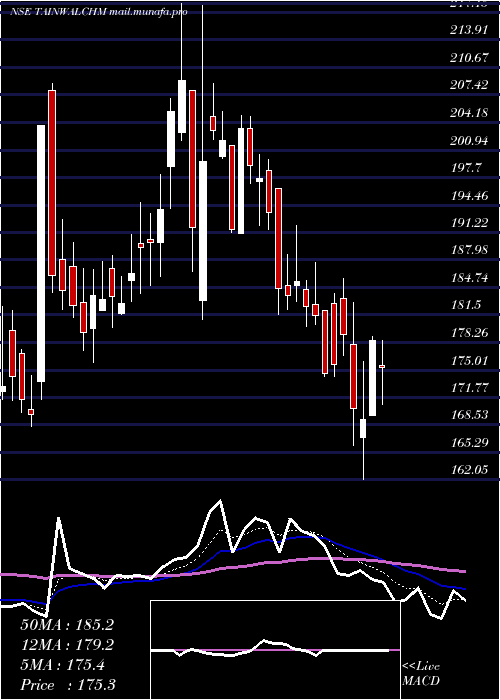Click the 50MA : 185.2 readout
Viewport: 500px width, 700px height.
67,625
